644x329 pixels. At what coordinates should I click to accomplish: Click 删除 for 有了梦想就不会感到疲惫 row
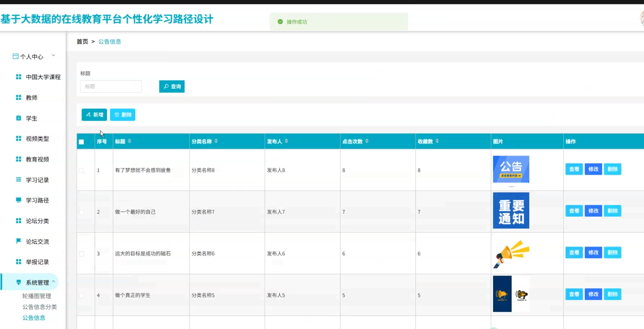click(x=612, y=169)
